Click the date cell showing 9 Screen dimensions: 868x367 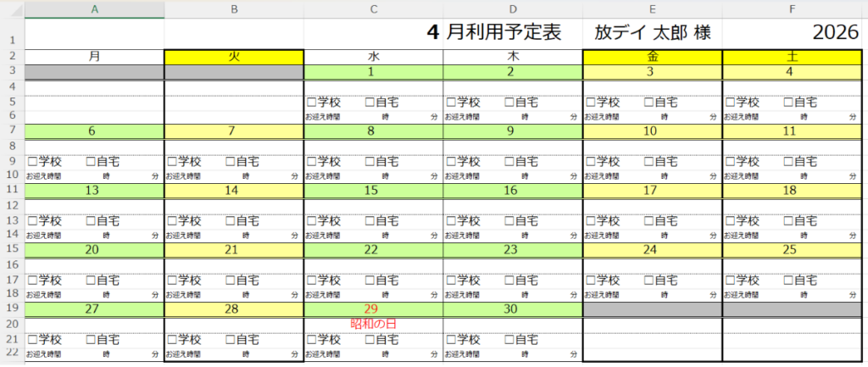(513, 131)
